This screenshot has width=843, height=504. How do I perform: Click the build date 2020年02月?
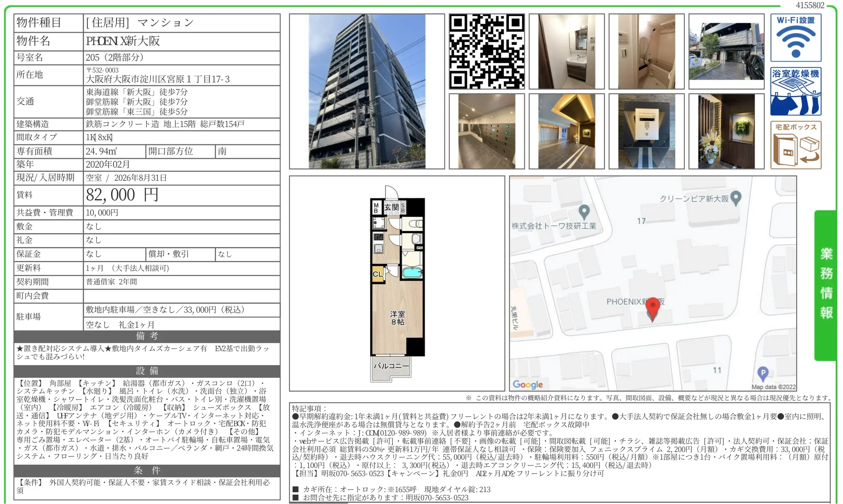107,164
